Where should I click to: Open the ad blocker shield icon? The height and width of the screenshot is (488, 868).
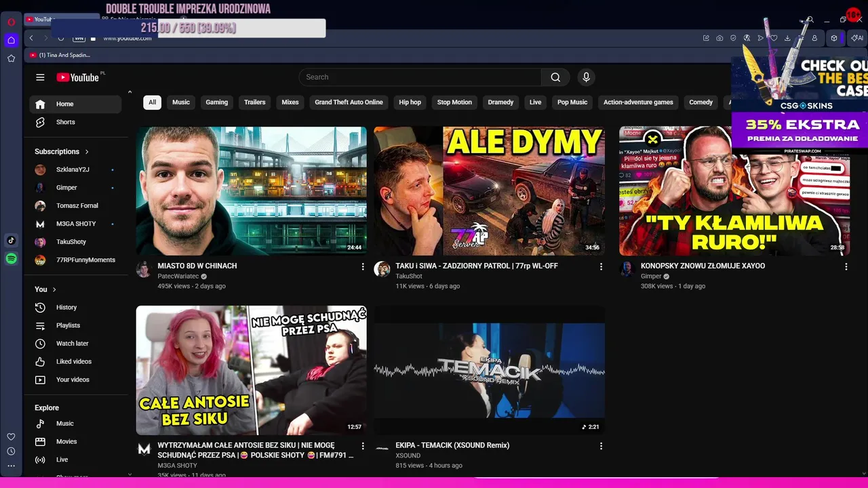733,38
